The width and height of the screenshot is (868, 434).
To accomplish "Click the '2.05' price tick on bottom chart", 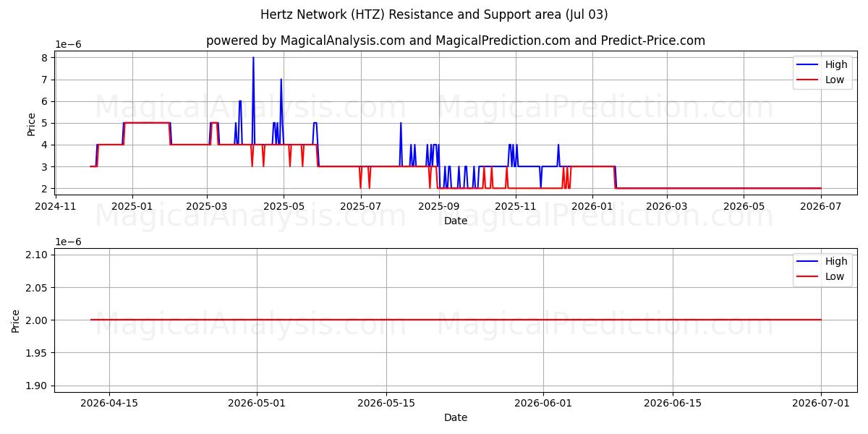I will (37, 287).
